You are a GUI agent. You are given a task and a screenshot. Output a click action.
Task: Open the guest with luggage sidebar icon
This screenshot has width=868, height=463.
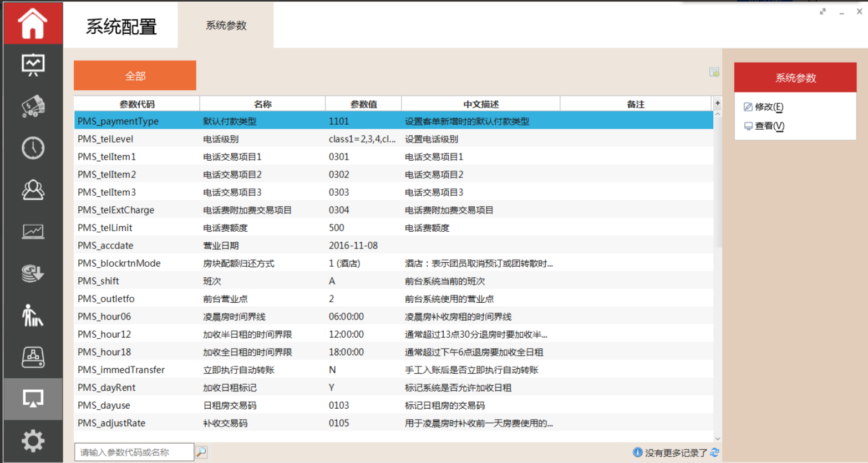click(33, 316)
